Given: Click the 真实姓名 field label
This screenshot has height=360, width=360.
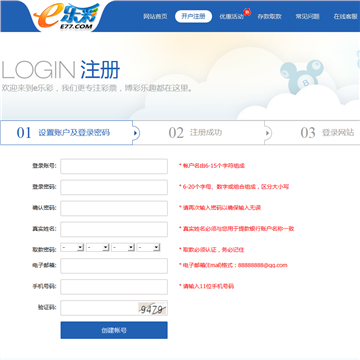Looking at the screenshot, I should click(x=44, y=229).
